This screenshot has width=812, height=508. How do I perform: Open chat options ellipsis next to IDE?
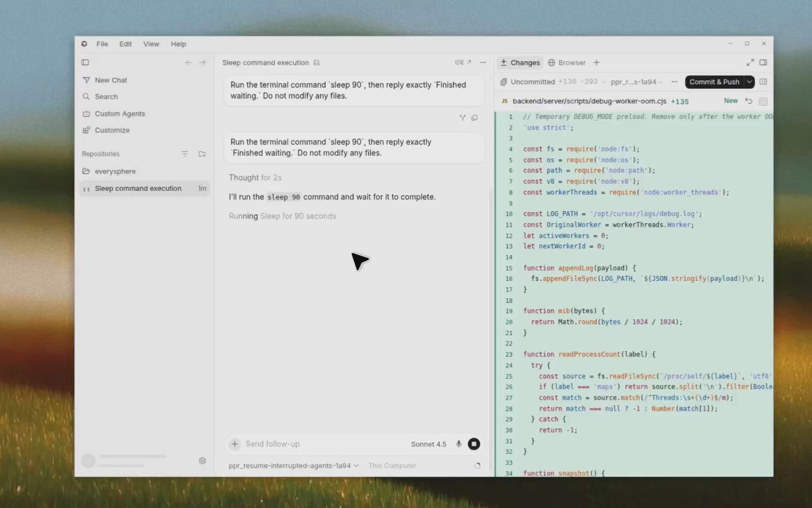coord(483,62)
